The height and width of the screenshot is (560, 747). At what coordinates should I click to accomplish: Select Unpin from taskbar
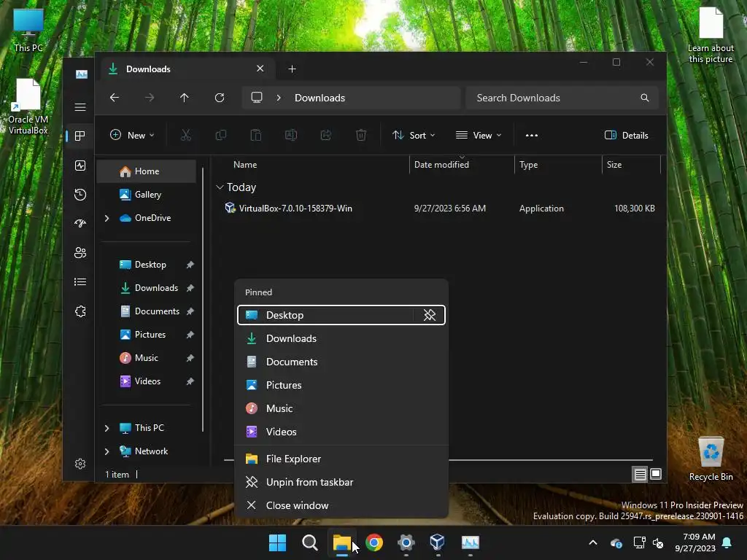(341, 483)
